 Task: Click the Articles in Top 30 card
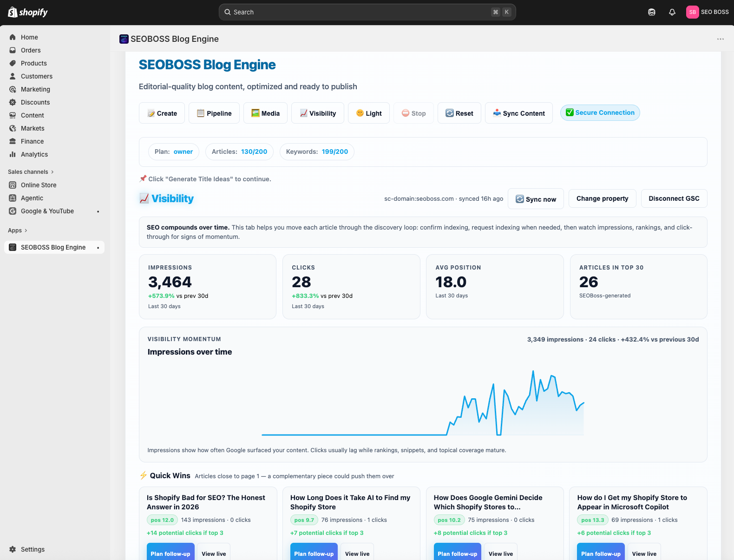[x=639, y=287]
